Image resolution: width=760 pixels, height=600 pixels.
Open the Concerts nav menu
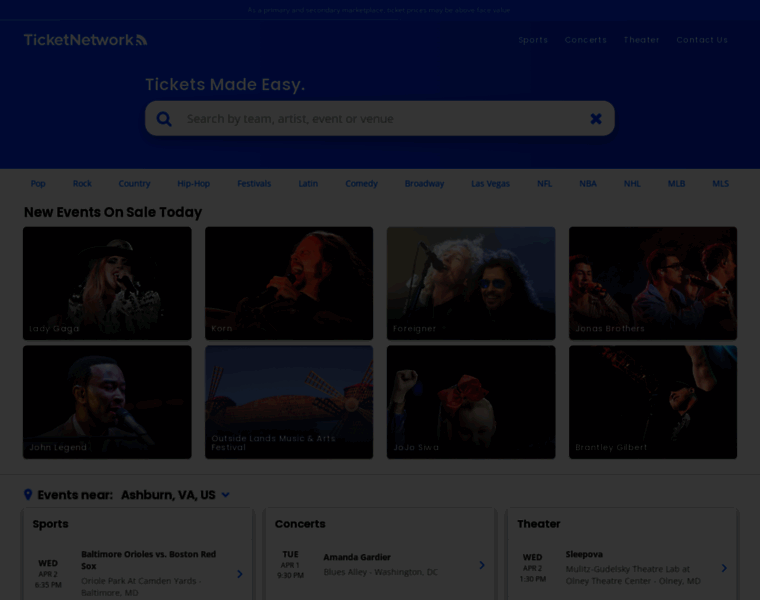586,40
